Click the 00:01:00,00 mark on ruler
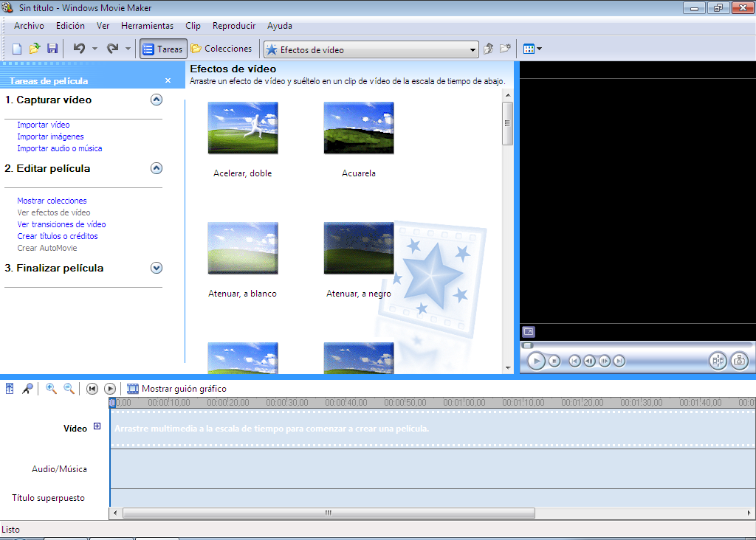 point(464,403)
